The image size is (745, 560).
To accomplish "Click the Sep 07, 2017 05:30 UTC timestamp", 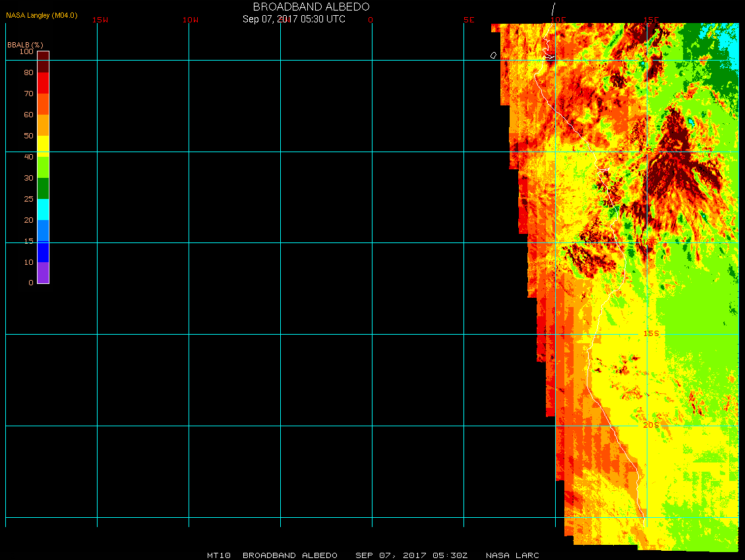I will [x=293, y=19].
